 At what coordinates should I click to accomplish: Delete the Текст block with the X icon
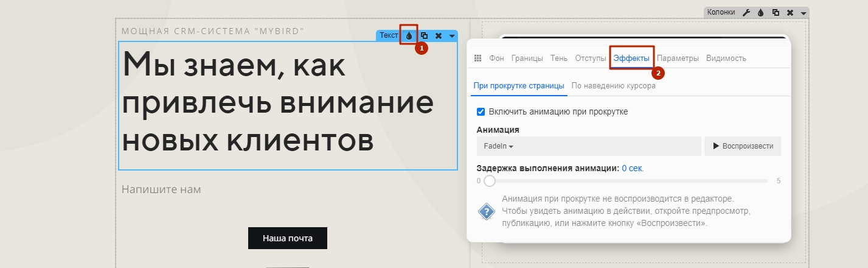click(x=438, y=36)
